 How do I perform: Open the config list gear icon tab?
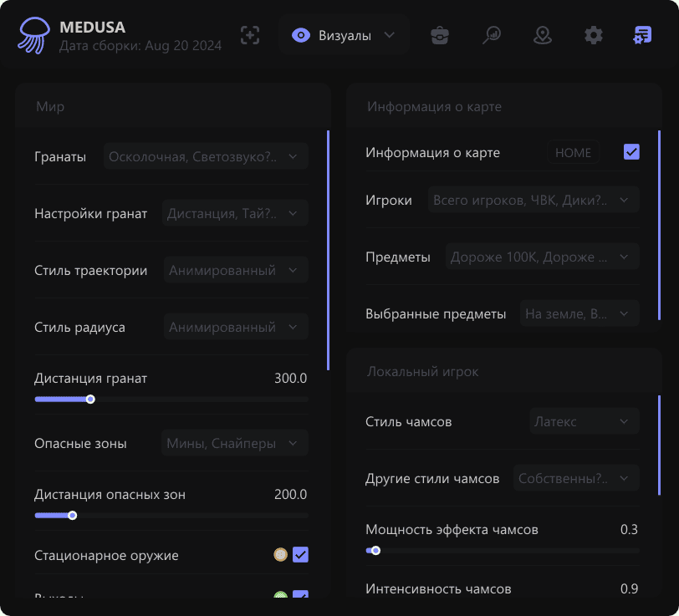click(643, 35)
